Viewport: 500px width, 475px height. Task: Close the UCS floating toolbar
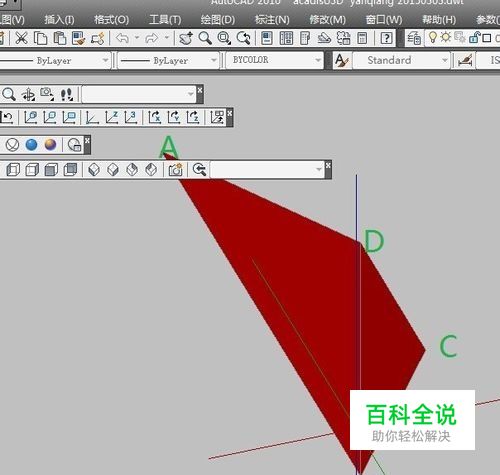[x=230, y=113]
